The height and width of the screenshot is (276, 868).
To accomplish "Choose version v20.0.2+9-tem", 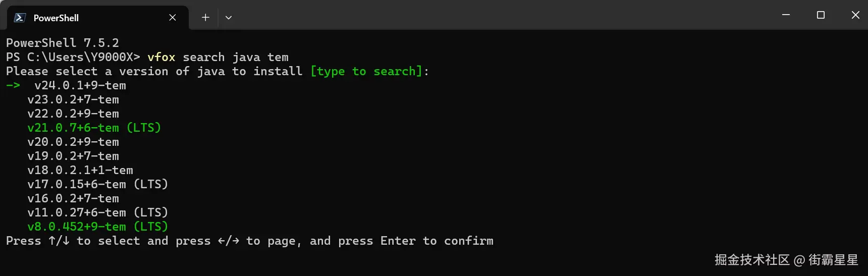I will (x=73, y=142).
